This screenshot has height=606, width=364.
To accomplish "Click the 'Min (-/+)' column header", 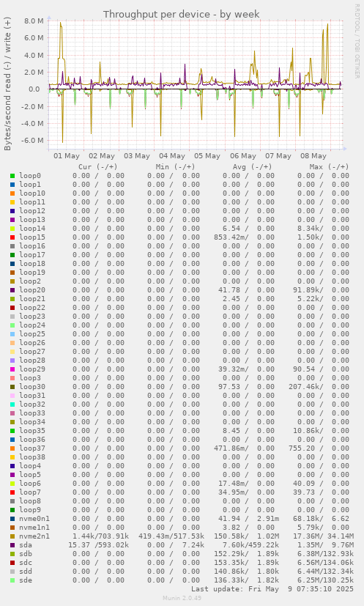I will (176, 167).
